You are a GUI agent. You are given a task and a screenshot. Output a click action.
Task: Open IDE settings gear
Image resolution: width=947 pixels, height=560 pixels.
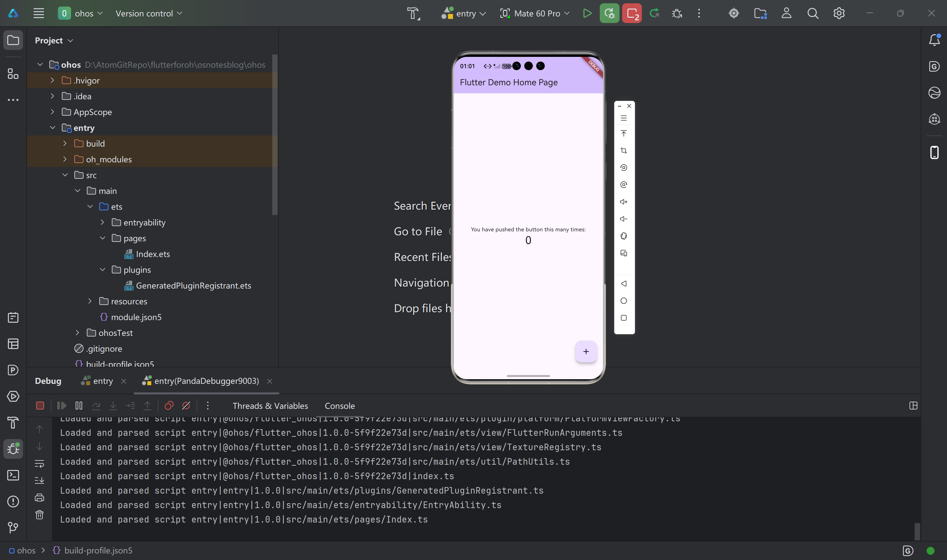tap(839, 13)
